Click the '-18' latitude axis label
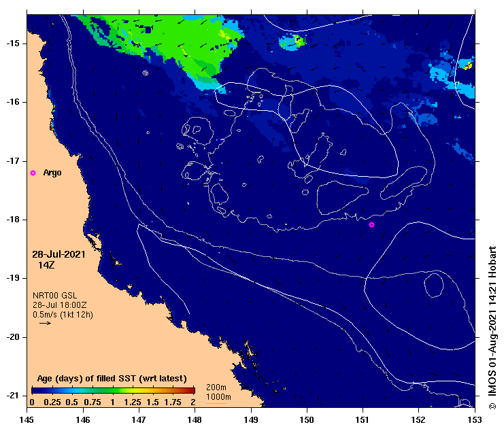This screenshot has height=431, width=504. pyautogui.click(x=13, y=220)
